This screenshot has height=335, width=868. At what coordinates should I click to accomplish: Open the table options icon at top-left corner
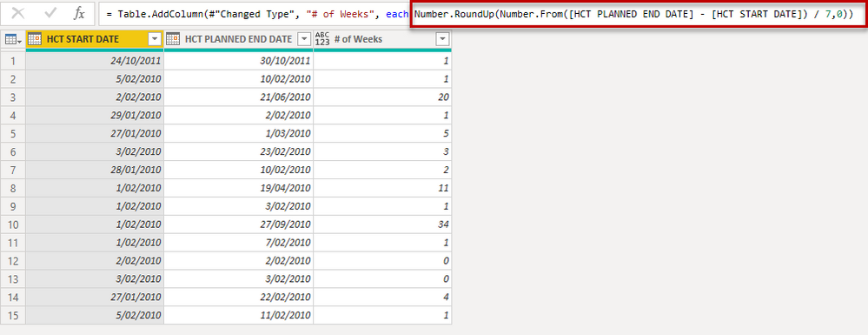tap(13, 39)
